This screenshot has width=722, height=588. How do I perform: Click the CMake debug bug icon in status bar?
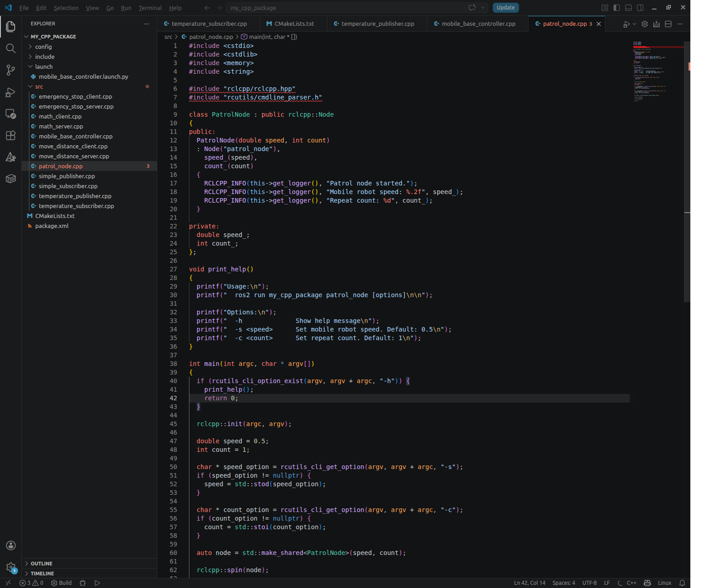point(82,583)
